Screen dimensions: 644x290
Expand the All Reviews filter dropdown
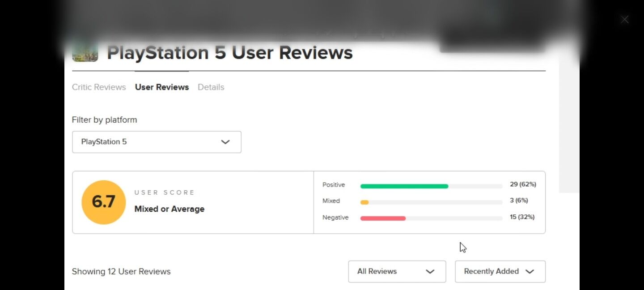[x=397, y=272]
